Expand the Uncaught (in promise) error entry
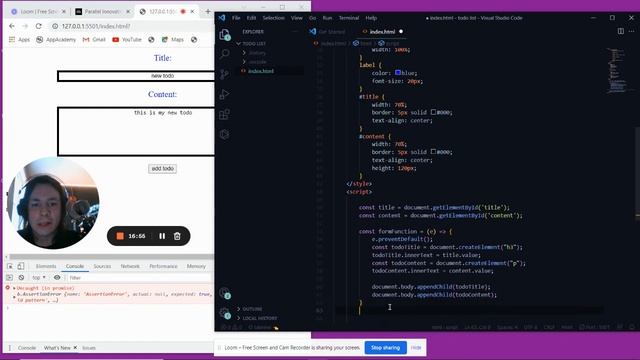Screen dimensions: 640x360 pyautogui.click(x=14, y=288)
